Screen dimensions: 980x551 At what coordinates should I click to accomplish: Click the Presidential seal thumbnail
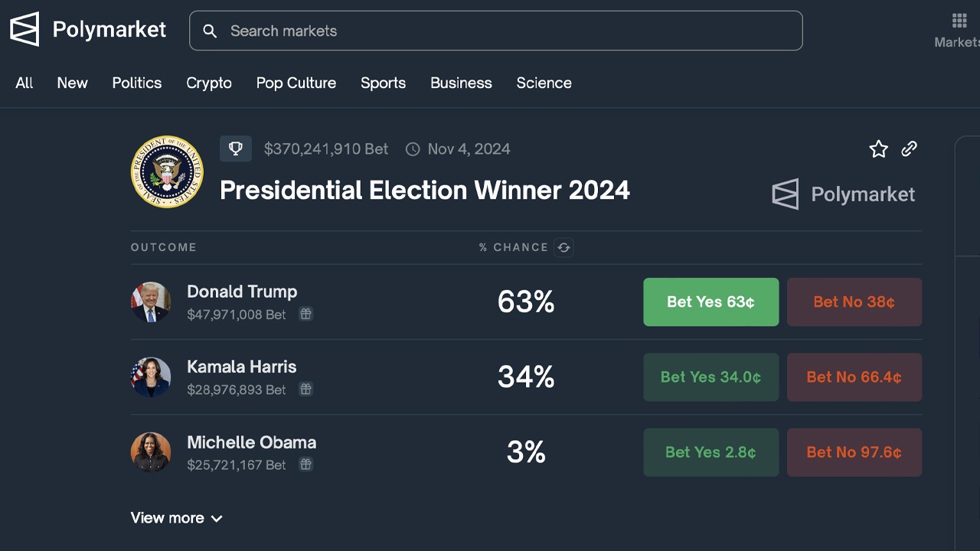[x=167, y=171]
